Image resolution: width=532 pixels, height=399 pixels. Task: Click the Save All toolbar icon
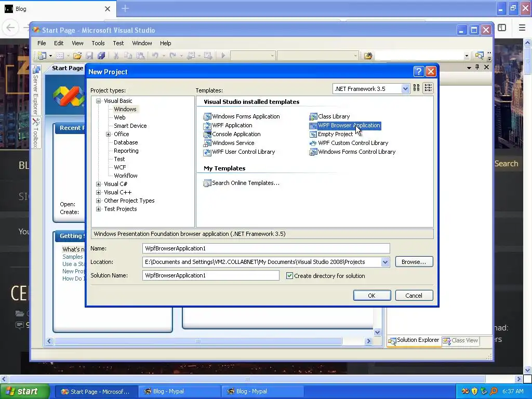[x=101, y=55]
